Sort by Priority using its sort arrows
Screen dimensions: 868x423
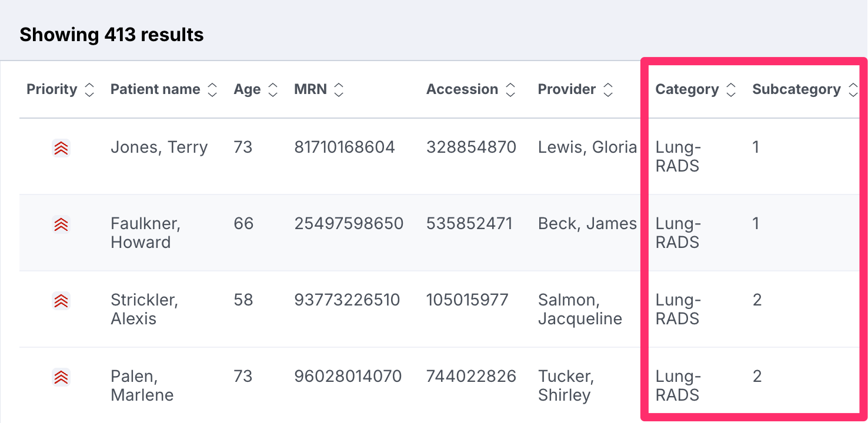(89, 89)
